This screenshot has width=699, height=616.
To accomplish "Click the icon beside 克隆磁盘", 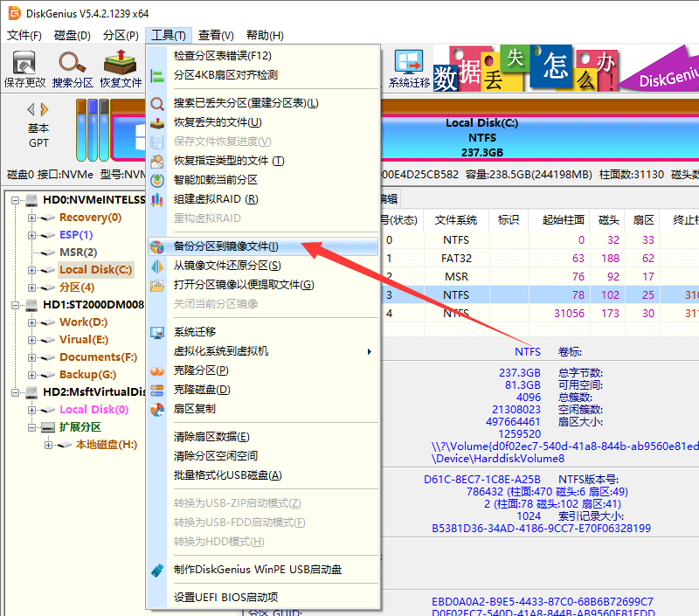I will [x=157, y=390].
